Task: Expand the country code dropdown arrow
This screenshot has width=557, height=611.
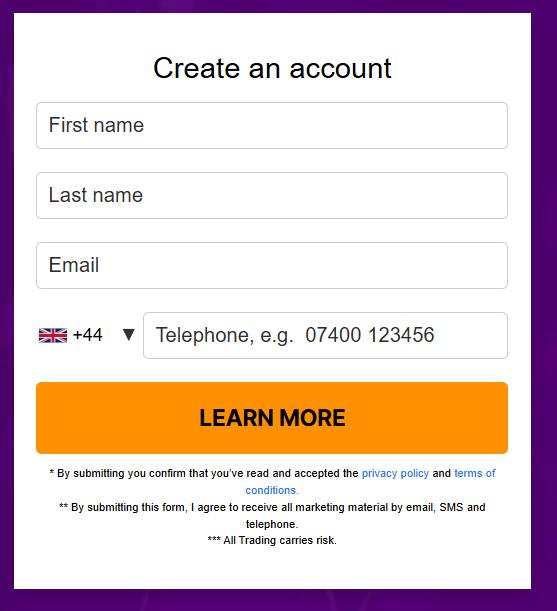Action: 129,335
